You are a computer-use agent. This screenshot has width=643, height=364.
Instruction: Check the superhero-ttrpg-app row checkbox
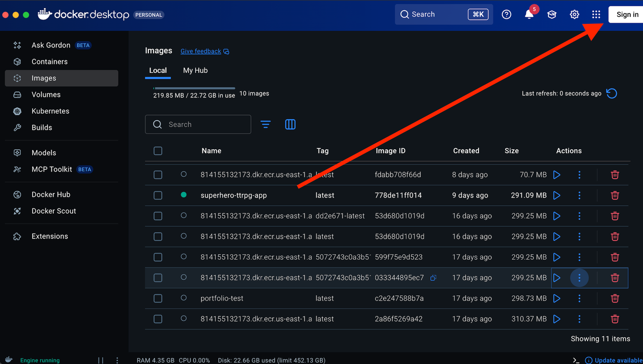click(158, 196)
